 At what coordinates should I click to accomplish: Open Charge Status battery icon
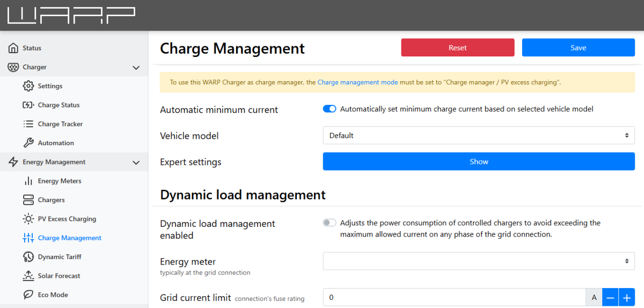pos(28,105)
